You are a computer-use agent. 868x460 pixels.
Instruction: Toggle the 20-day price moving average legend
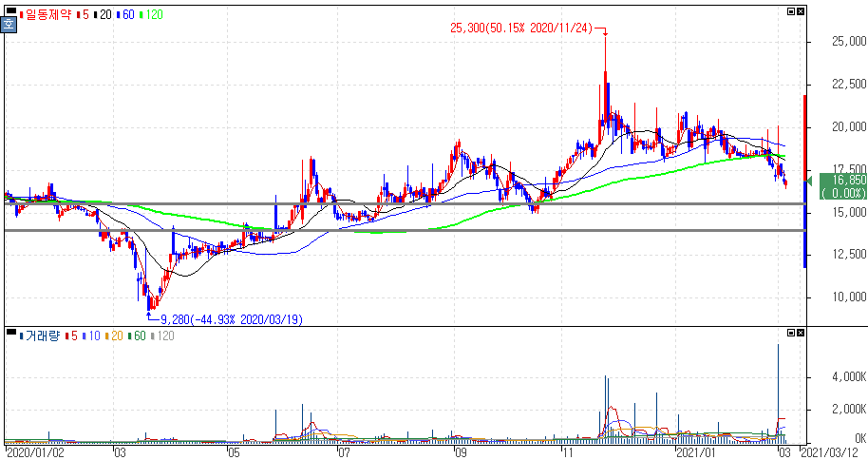pos(103,15)
